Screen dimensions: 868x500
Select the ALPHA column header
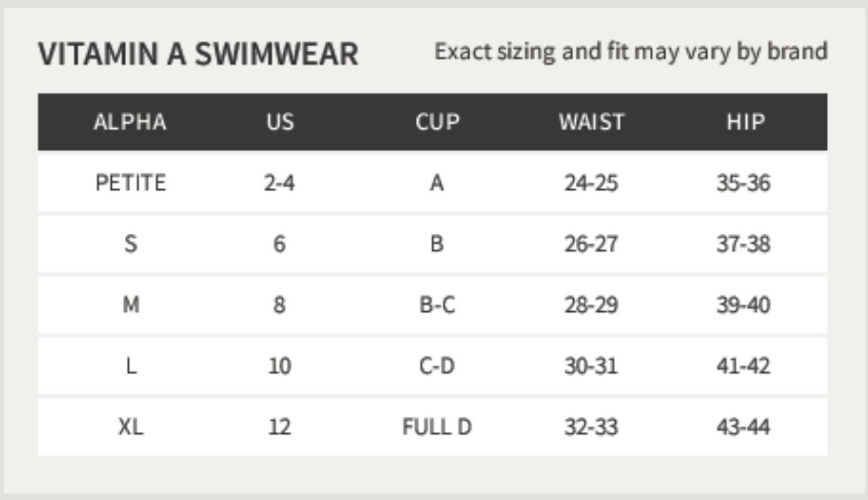click(130, 121)
